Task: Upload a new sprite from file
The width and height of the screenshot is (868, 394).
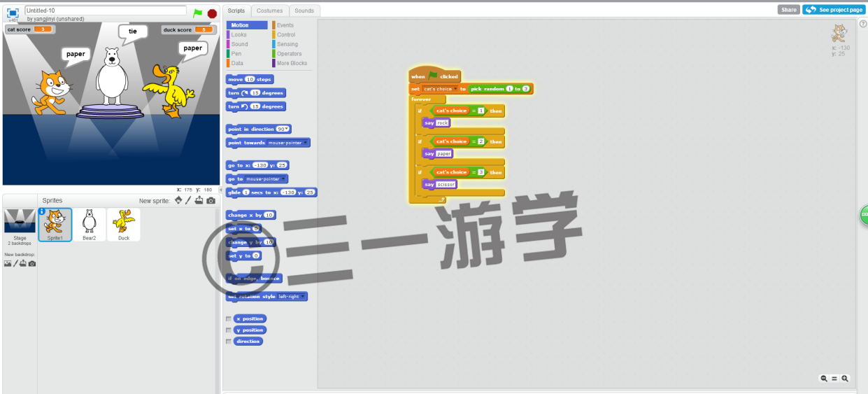Action: (199, 200)
